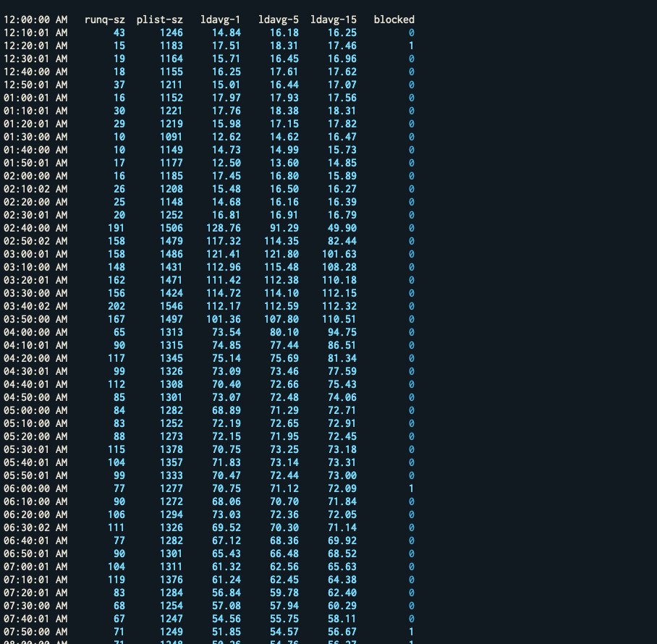Click runq-sz value 202
The image size is (657, 644).
pyautogui.click(x=116, y=306)
